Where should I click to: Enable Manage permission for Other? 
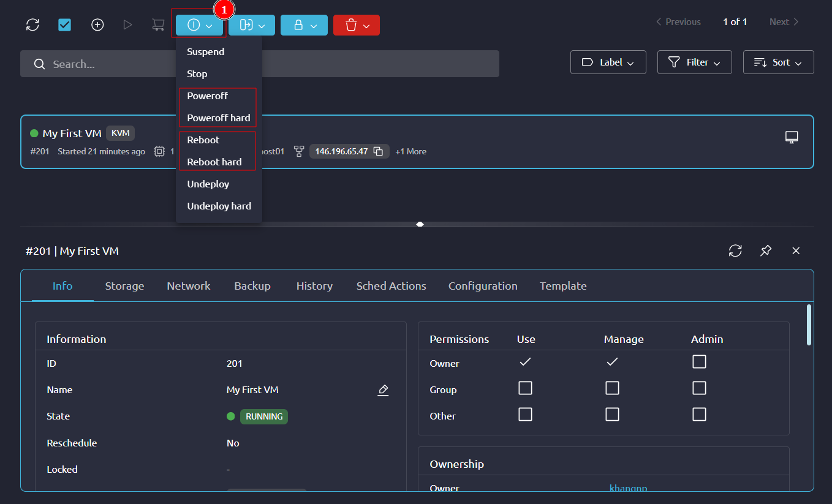click(x=612, y=415)
